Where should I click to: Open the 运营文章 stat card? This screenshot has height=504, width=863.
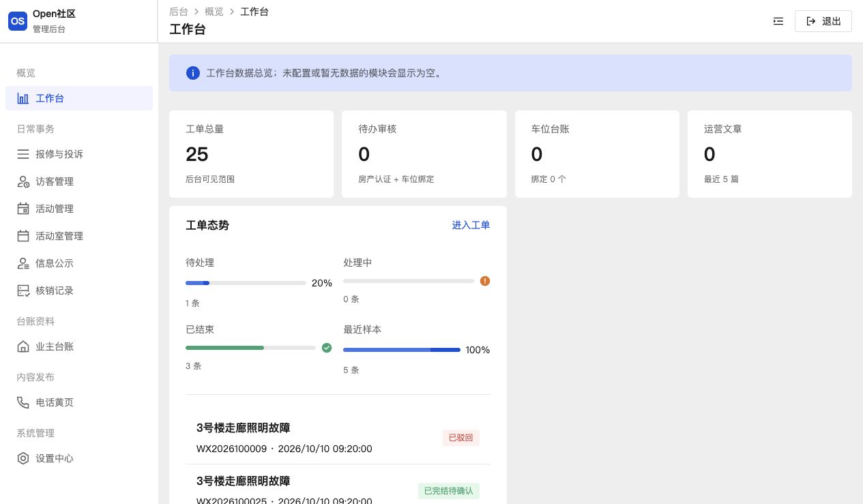pyautogui.click(x=770, y=154)
